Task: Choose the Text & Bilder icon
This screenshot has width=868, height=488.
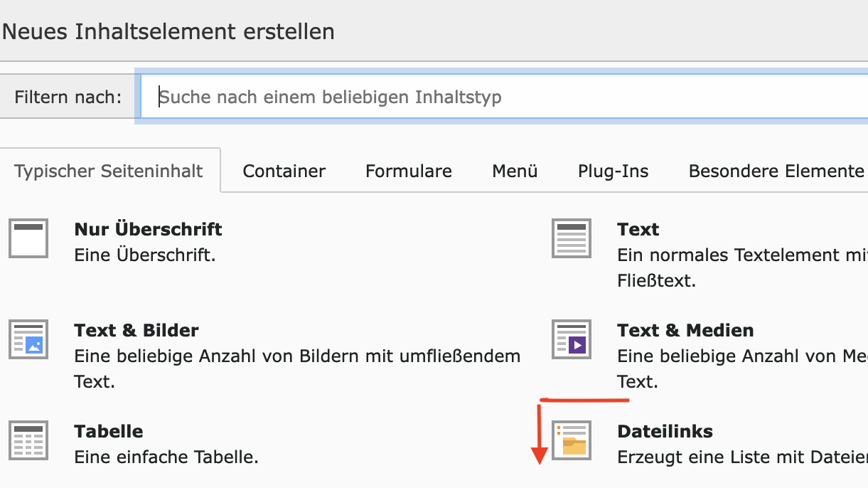Action: [28, 339]
